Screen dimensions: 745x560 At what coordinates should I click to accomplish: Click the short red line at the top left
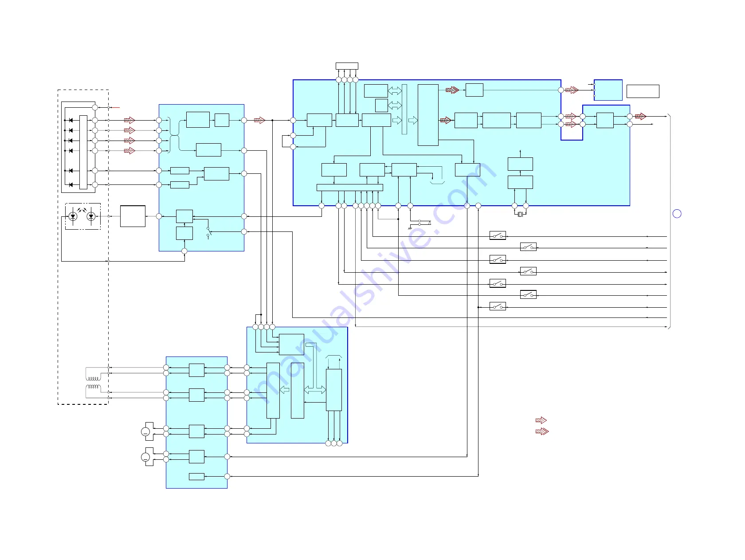(x=115, y=108)
